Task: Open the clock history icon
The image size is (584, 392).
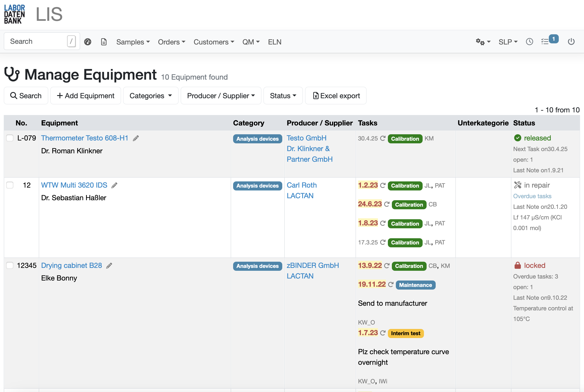Action: point(529,42)
